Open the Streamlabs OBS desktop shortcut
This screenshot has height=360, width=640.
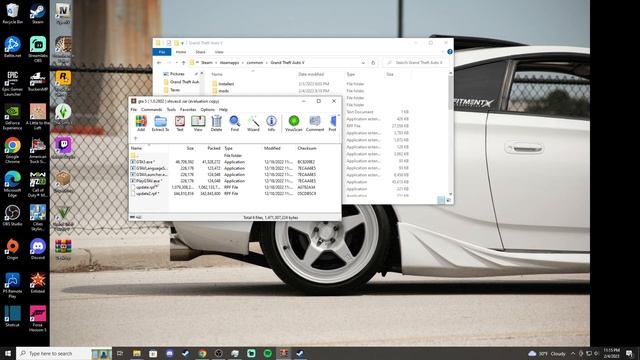coord(38,49)
